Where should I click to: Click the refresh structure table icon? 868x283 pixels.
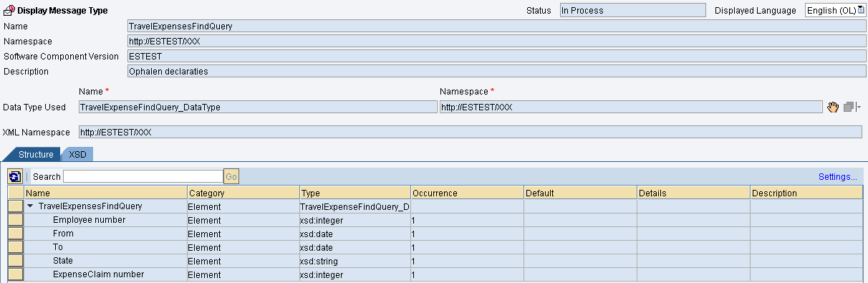[x=15, y=176]
